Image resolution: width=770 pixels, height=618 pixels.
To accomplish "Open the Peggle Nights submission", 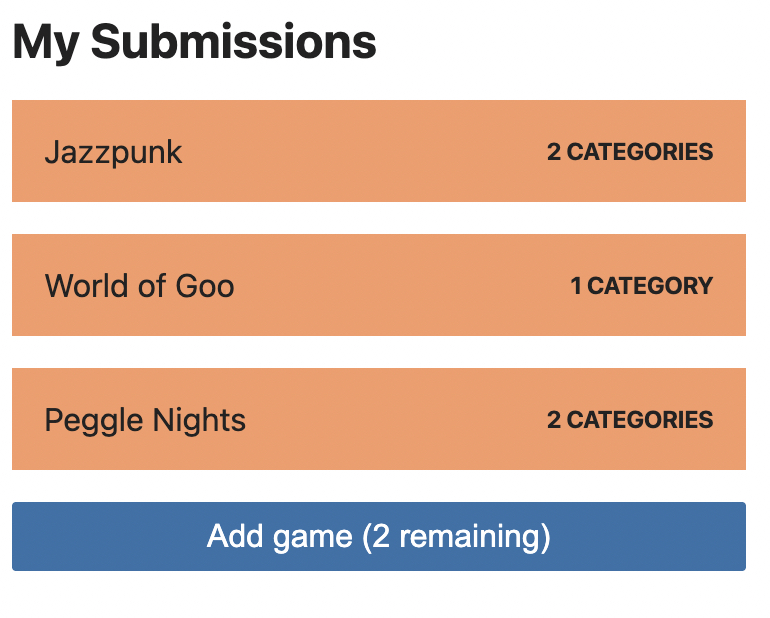I will pyautogui.click(x=378, y=419).
